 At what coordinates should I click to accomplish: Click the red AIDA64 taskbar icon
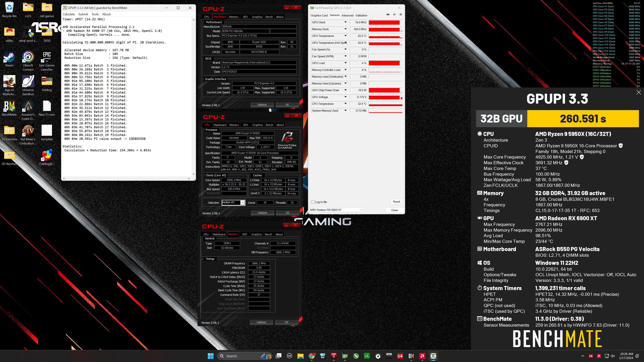click(x=400, y=356)
